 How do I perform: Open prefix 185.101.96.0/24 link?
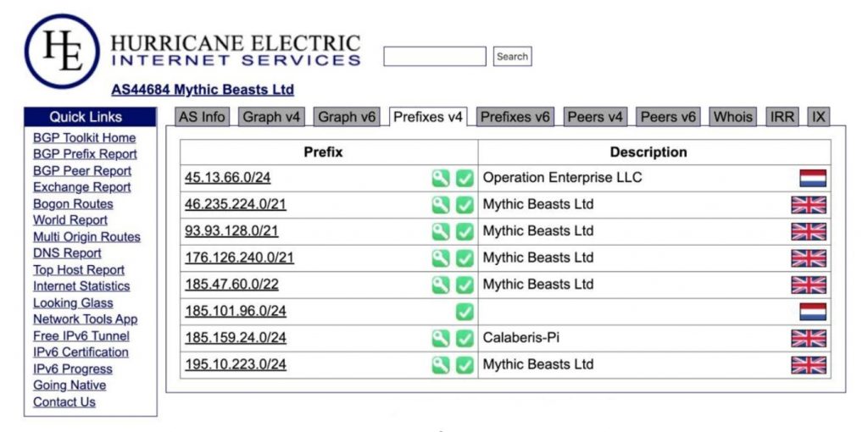[236, 312]
